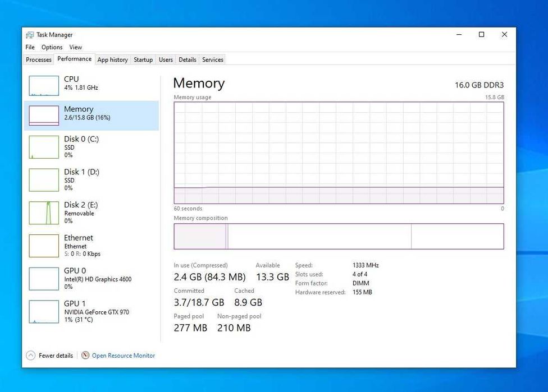Click the Task Manager title bar icon
548x392 pixels.
click(30, 35)
